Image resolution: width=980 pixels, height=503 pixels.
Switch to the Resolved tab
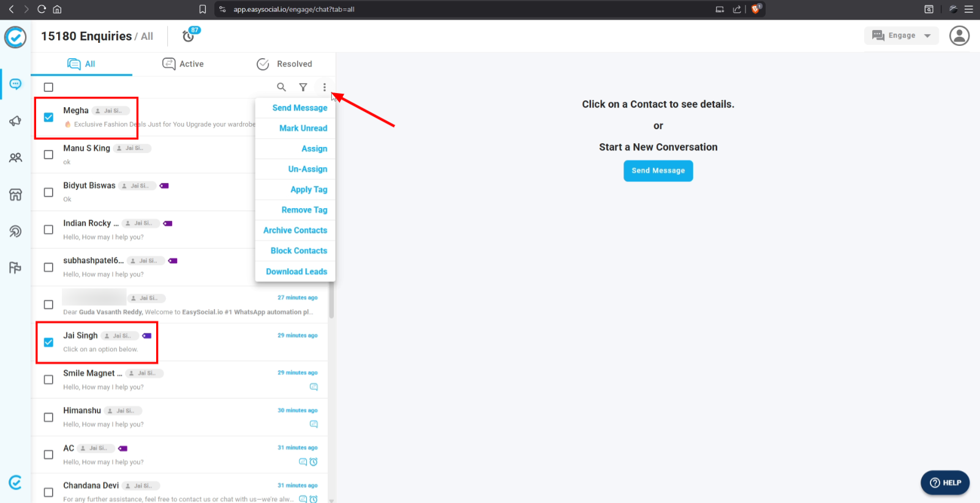pos(285,64)
